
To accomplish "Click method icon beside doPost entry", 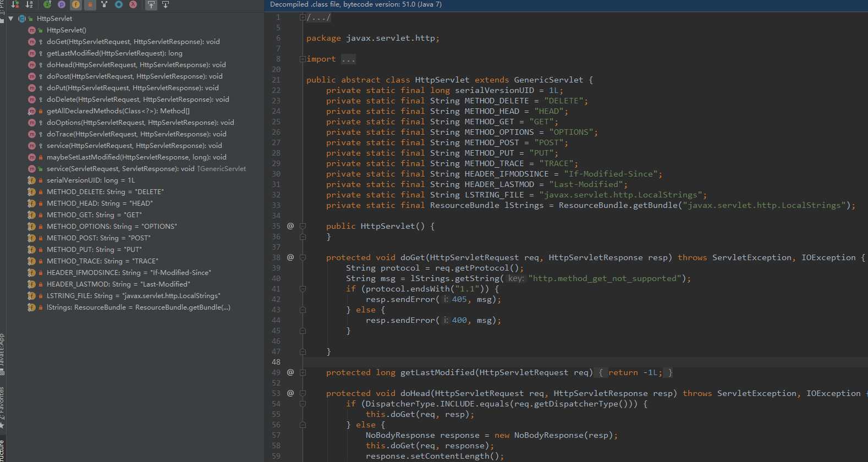I will [x=31, y=76].
